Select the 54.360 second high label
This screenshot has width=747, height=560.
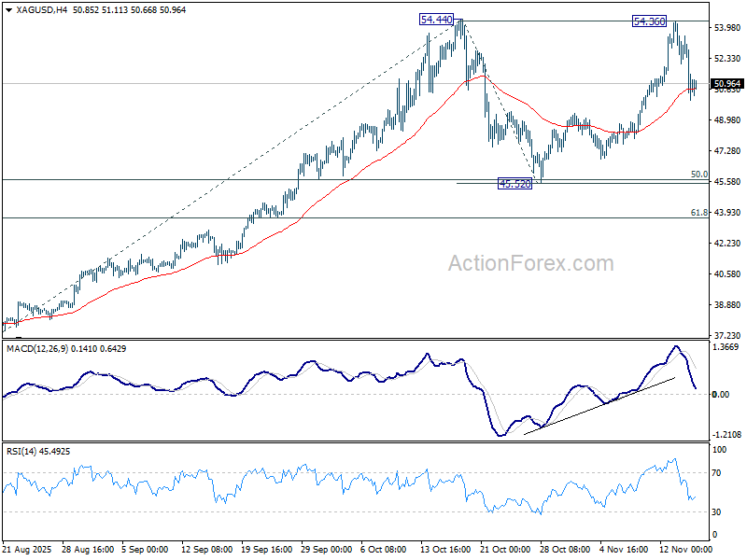(650, 21)
